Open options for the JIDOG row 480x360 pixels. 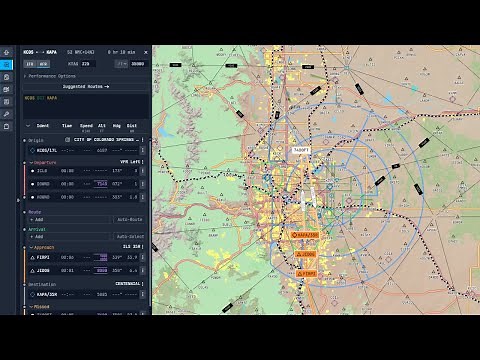pyautogui.click(x=143, y=271)
